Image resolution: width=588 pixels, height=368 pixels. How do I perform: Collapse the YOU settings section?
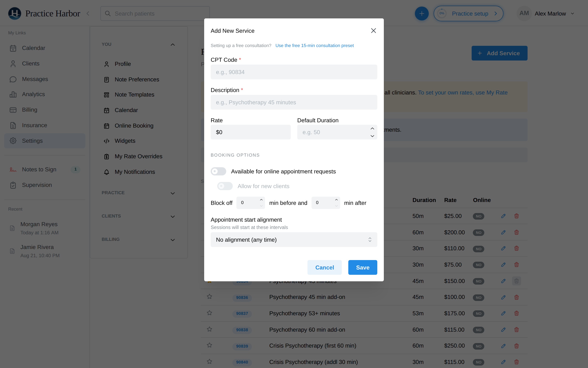(173, 45)
